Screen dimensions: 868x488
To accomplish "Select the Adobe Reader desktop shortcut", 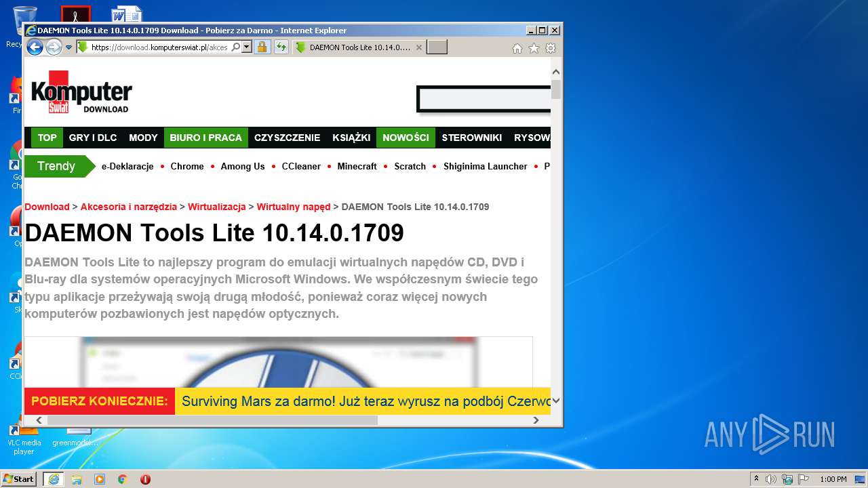I will coord(75,14).
